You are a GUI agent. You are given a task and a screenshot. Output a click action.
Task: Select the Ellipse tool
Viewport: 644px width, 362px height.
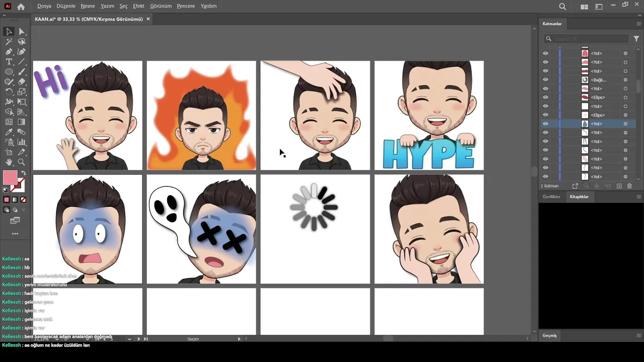click(x=9, y=72)
